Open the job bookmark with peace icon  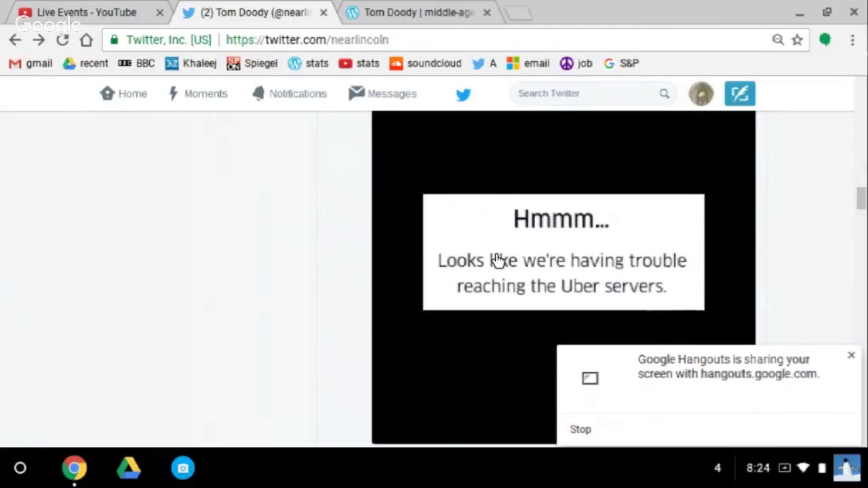[576, 63]
